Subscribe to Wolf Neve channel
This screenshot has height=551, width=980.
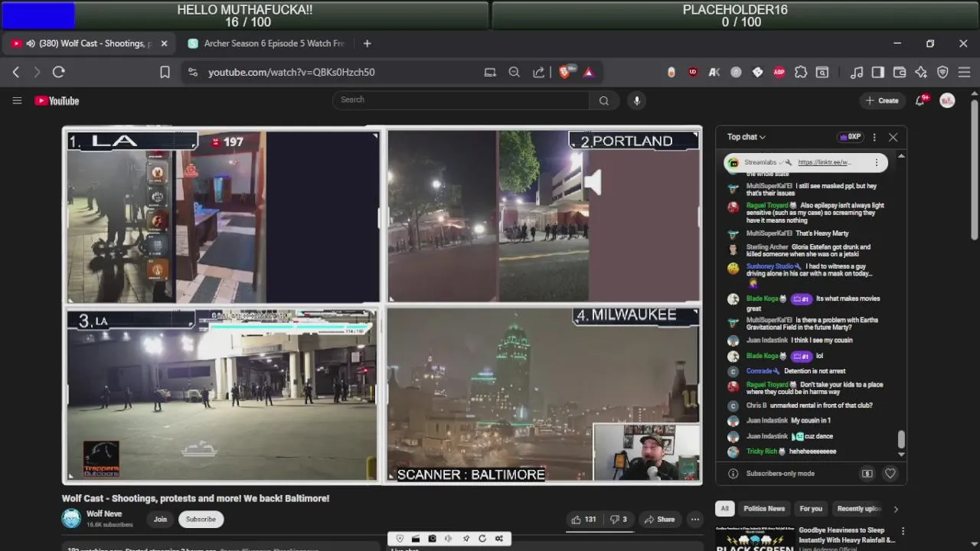[x=201, y=519]
